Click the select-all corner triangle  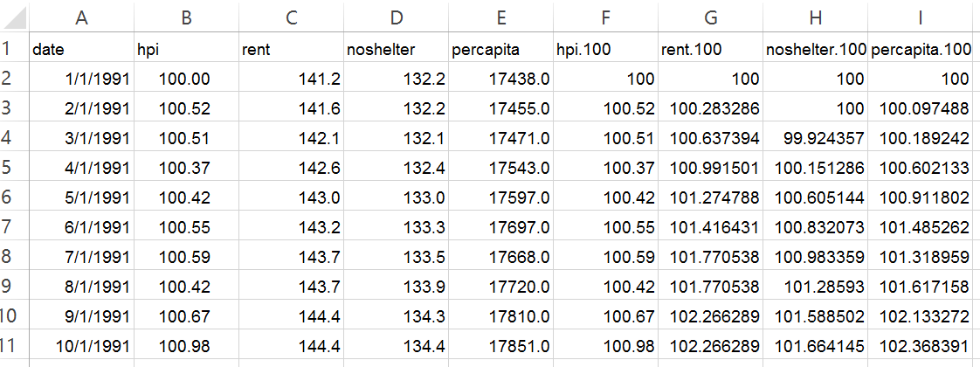(14, 17)
